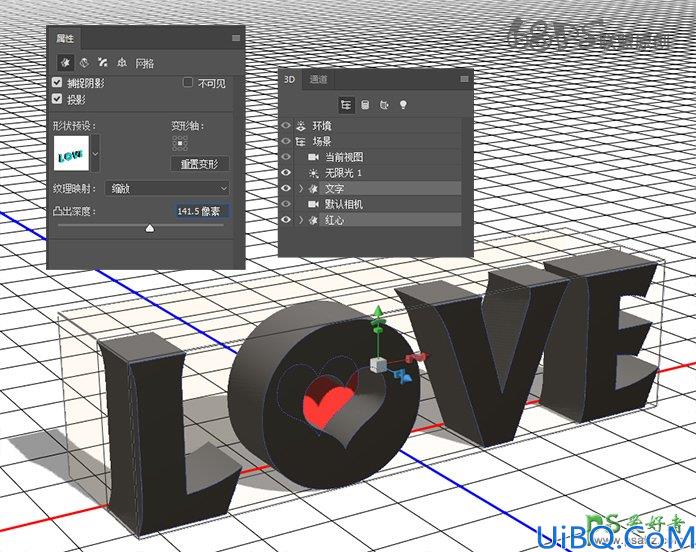Expand the 红心 tree item
This screenshot has width=696, height=552.
click(301, 220)
